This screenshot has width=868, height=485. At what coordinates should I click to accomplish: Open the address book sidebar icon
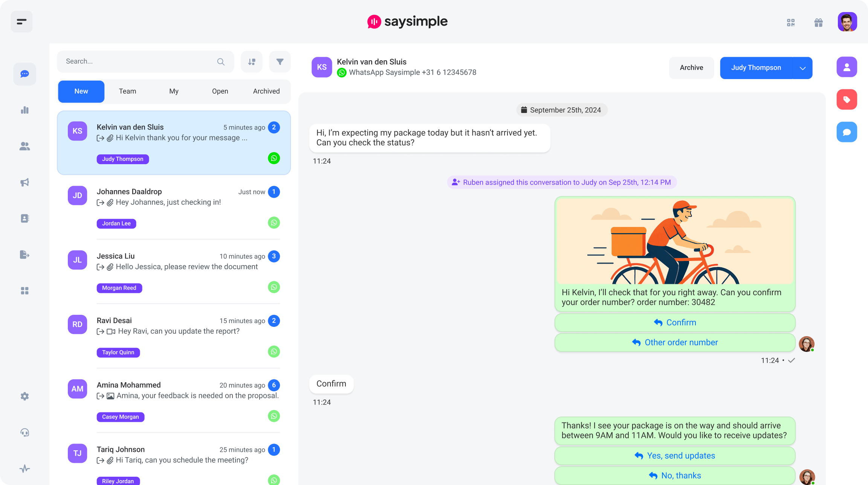click(x=25, y=218)
